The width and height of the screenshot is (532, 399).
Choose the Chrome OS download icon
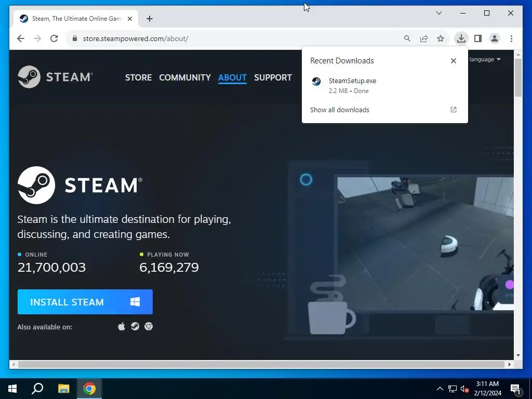click(149, 326)
